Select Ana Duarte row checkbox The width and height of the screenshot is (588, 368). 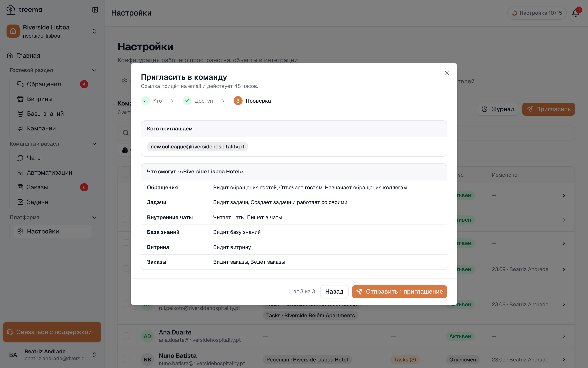[x=126, y=336]
